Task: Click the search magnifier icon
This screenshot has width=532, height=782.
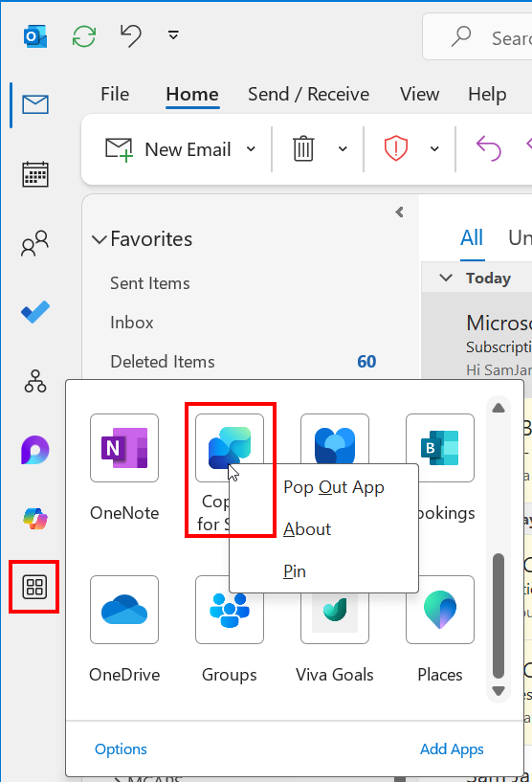Action: pos(461,36)
